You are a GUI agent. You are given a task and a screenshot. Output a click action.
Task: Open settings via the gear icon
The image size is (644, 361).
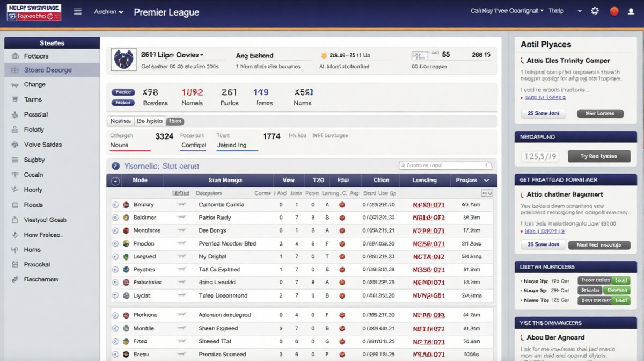[595, 11]
